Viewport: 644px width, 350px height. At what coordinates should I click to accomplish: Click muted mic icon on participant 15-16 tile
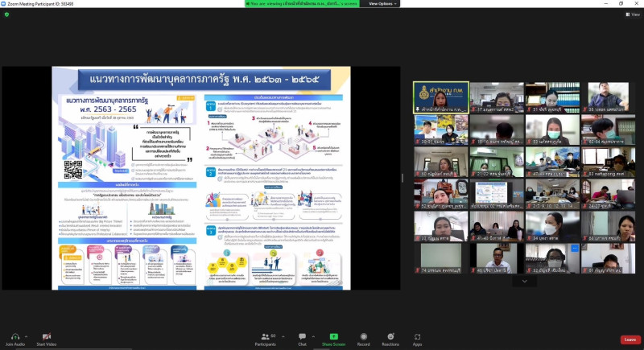[473, 142]
